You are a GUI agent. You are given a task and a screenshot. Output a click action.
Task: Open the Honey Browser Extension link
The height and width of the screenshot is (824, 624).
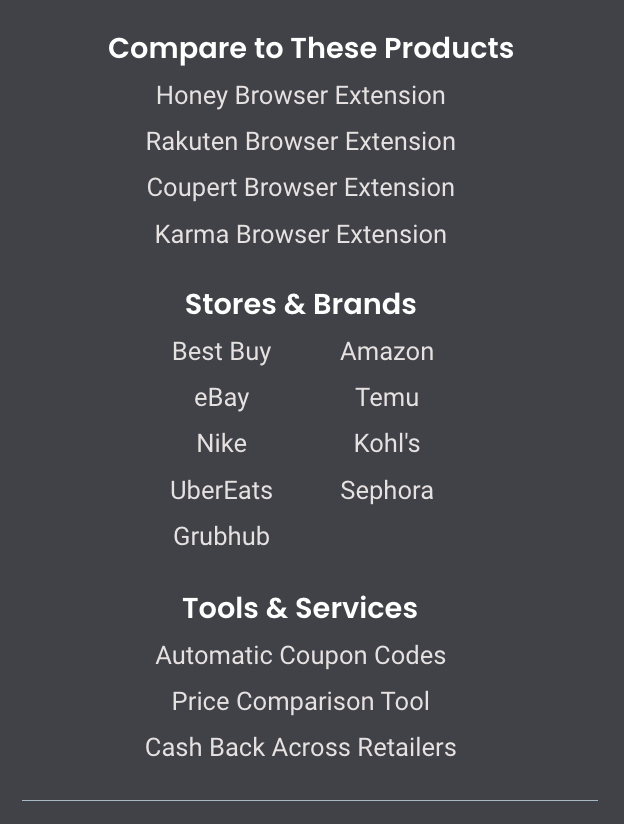point(301,96)
